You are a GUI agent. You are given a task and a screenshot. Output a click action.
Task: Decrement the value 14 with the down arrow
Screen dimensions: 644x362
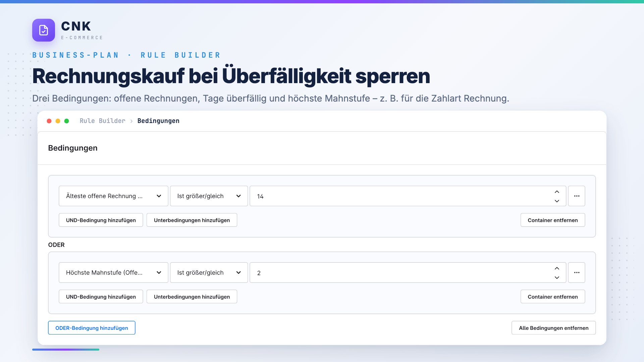click(x=557, y=201)
